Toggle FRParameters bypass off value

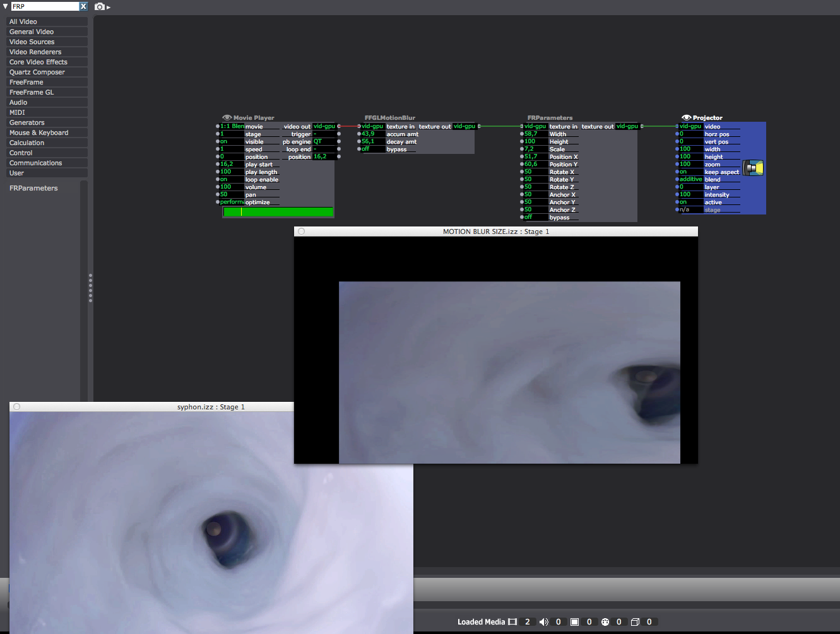535,217
